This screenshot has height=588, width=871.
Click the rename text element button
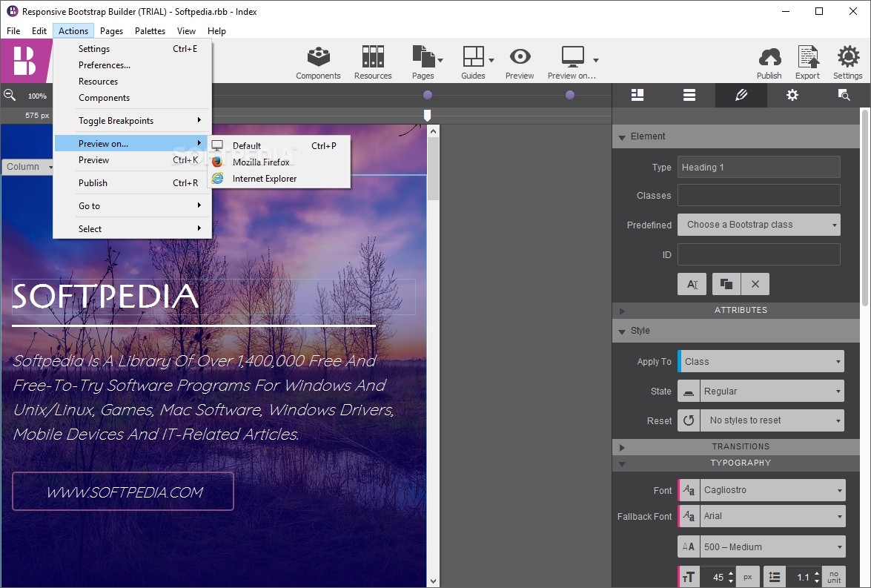692,284
